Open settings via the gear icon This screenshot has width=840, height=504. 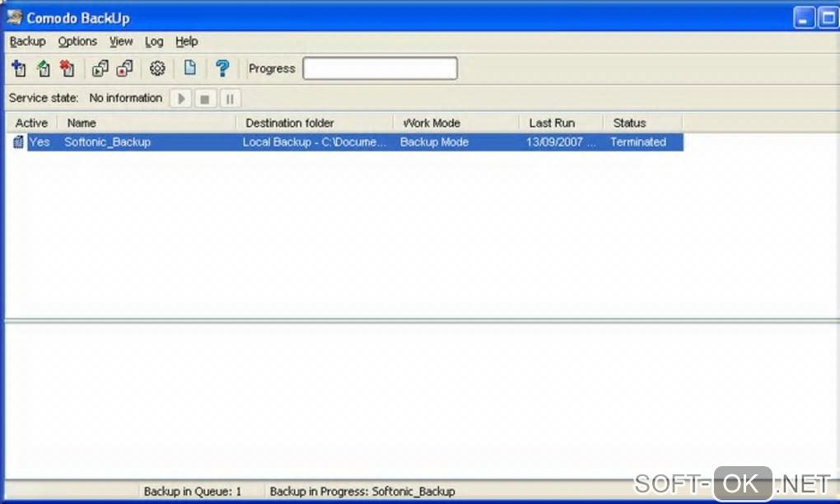point(157,68)
